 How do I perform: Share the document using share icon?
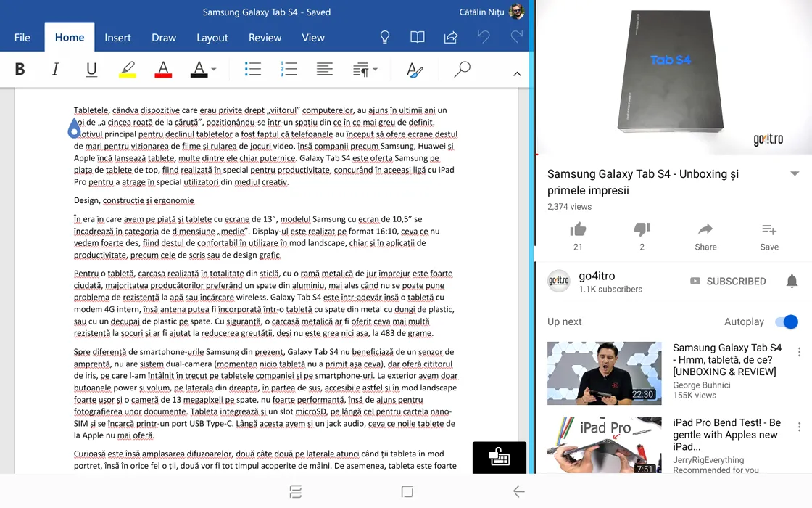tap(450, 37)
